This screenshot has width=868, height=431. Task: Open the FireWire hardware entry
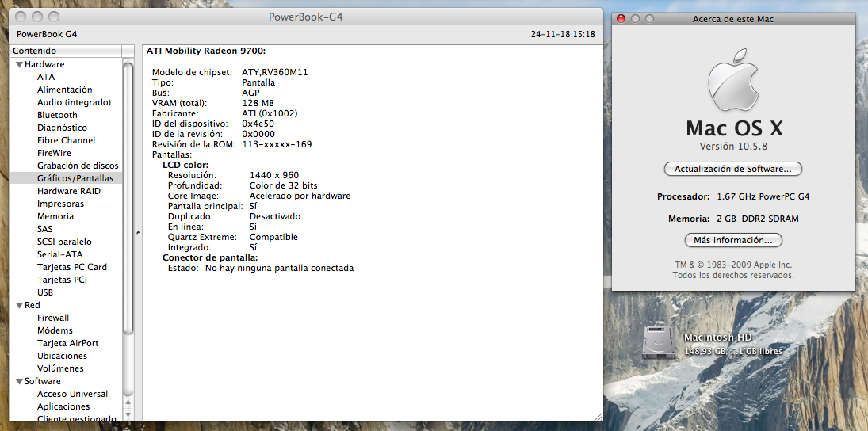[54, 153]
